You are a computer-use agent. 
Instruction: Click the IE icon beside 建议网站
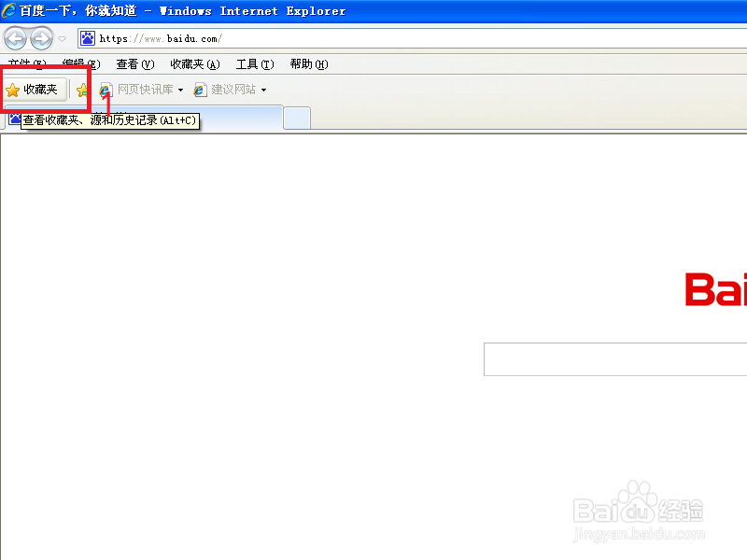pyautogui.click(x=200, y=90)
